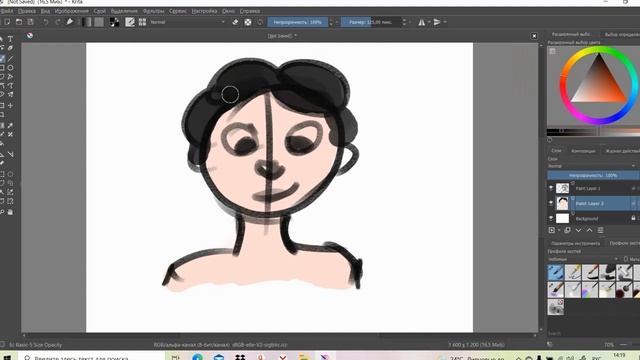
Task: Expand add layer options arrow
Action: point(559,230)
